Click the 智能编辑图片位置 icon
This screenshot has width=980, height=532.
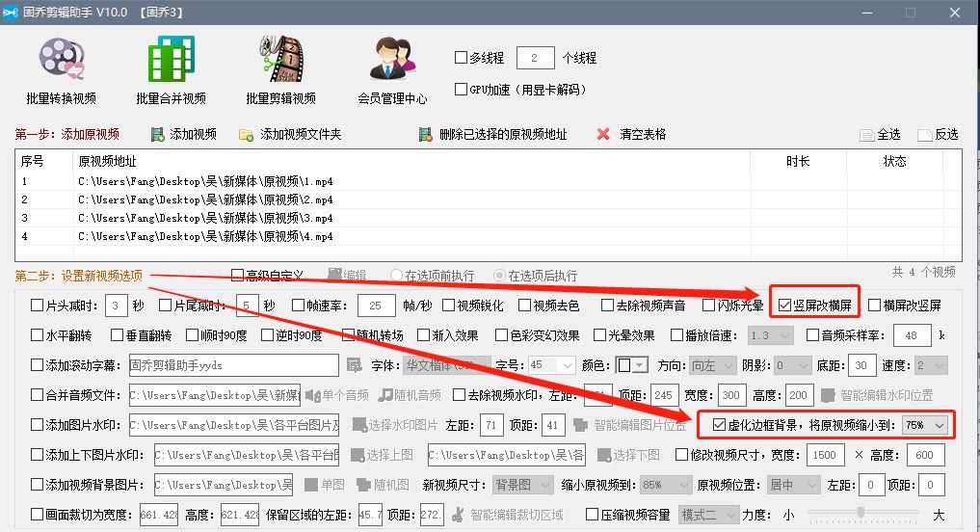tap(581, 425)
